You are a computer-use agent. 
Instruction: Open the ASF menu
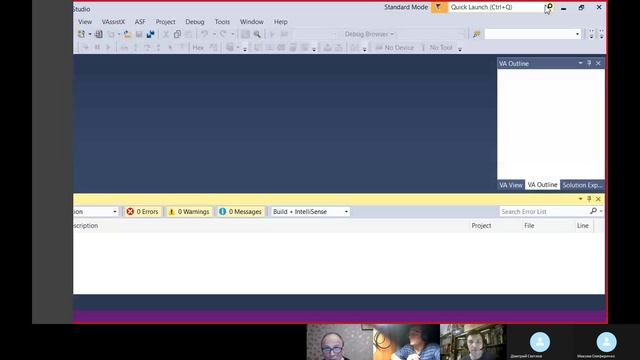pos(140,22)
